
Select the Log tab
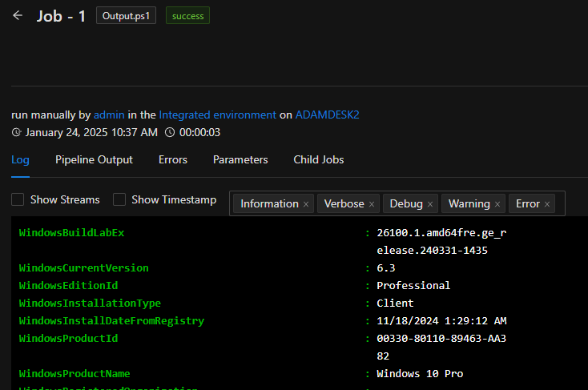click(20, 159)
